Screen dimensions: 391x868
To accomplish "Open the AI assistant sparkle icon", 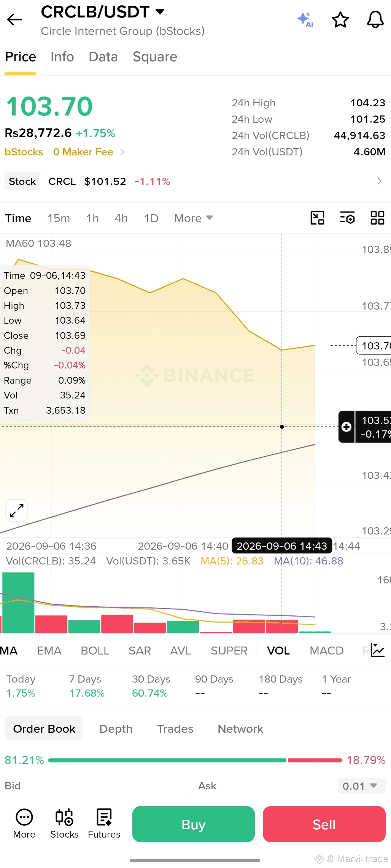I will click(x=305, y=20).
